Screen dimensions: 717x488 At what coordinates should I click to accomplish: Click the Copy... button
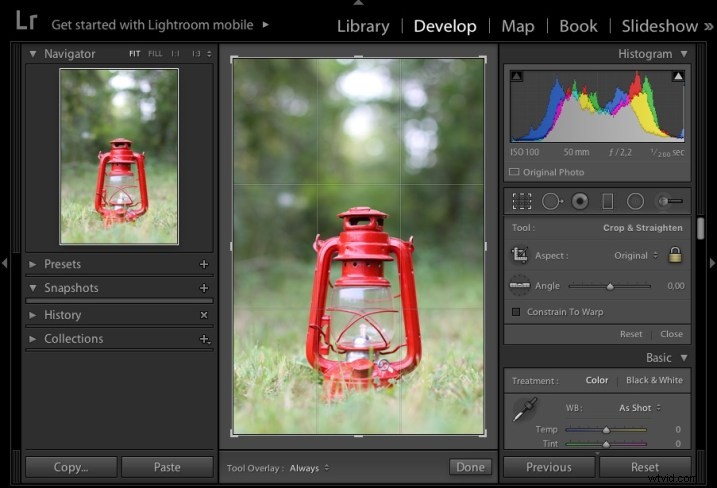coord(71,467)
